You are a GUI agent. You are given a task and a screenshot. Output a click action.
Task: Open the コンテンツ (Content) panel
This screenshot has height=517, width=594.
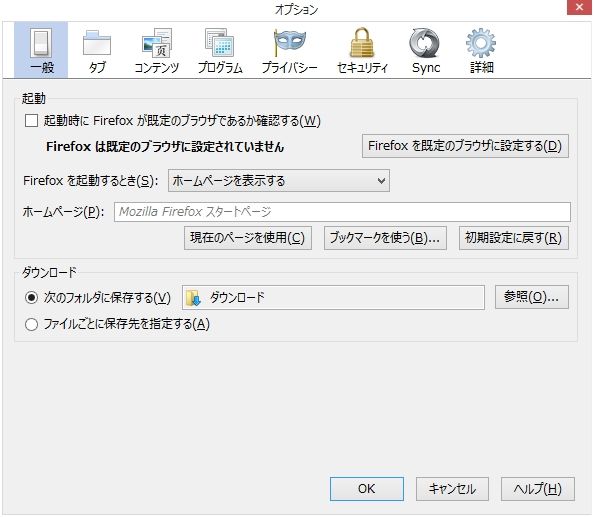click(157, 50)
